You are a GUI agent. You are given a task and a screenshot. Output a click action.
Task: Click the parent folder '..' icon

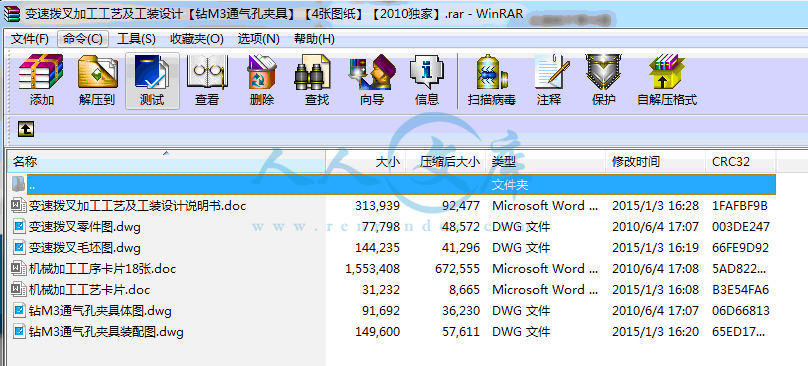point(18,184)
